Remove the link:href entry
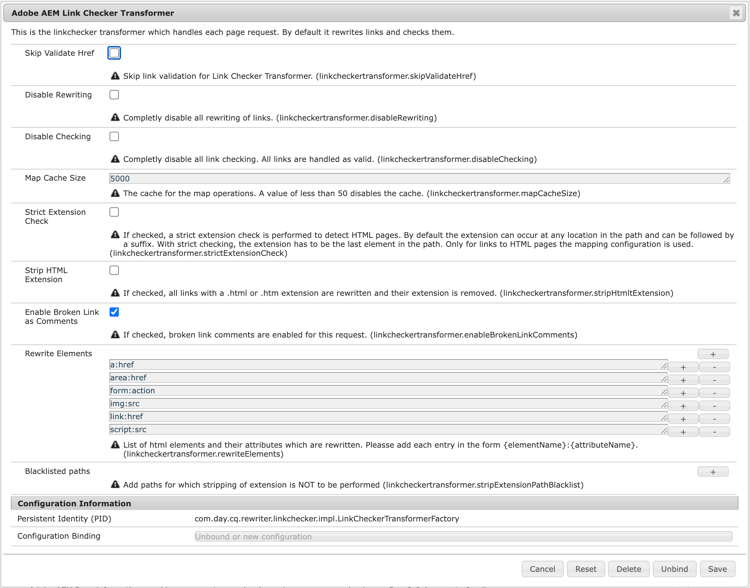 (714, 419)
